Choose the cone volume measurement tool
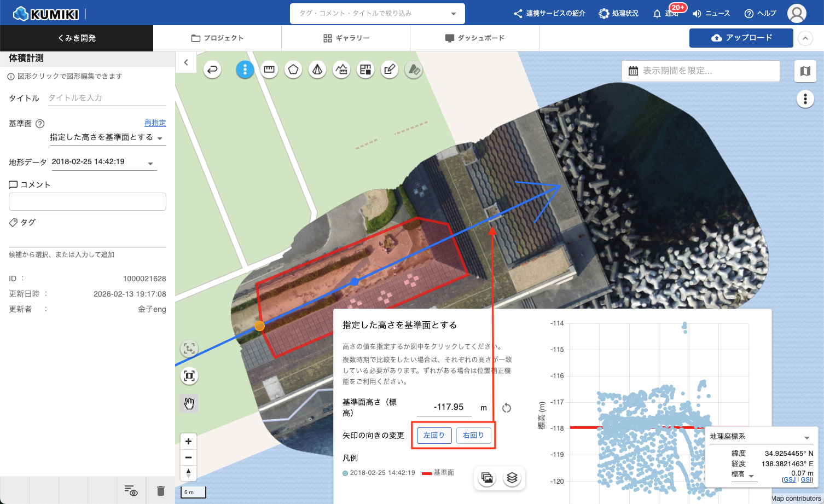This screenshot has width=824, height=504. tap(317, 69)
